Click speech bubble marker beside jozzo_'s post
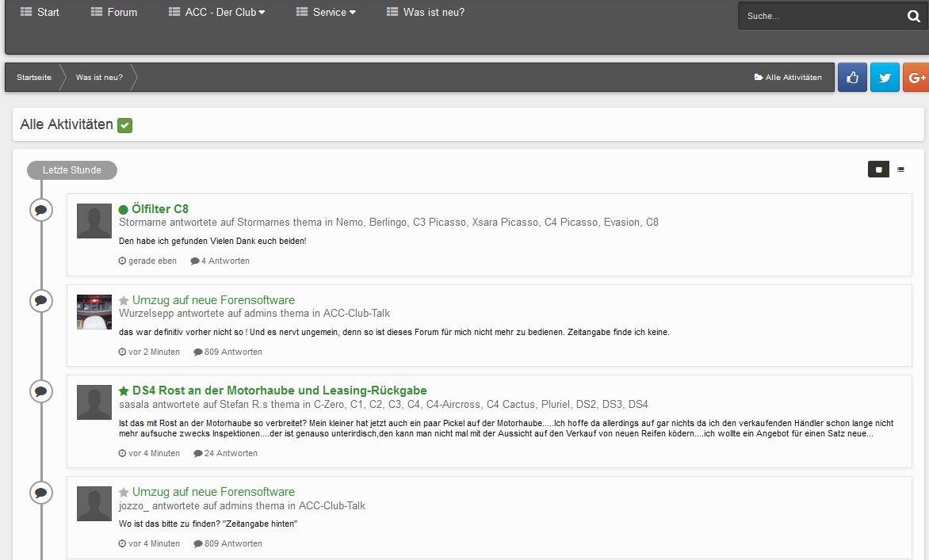Screen dimensions: 929x560 click(x=41, y=493)
